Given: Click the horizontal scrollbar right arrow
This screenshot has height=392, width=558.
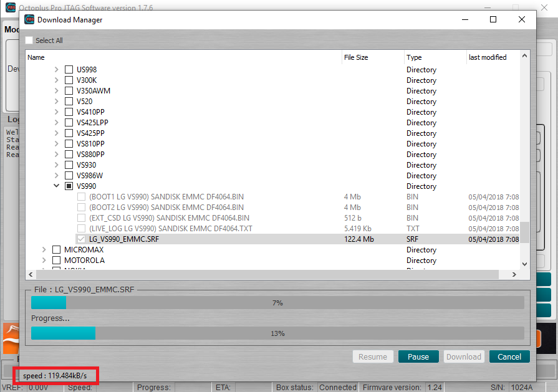Looking at the screenshot, I should (514, 274).
